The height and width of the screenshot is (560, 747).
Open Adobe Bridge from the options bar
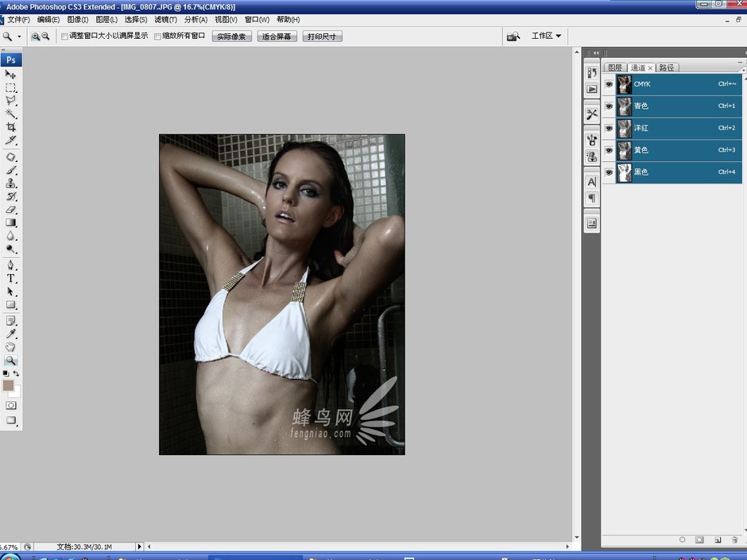tap(513, 37)
